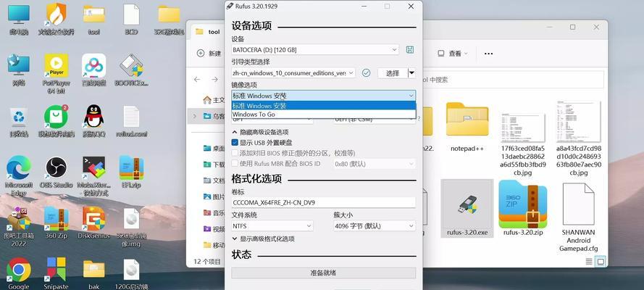Toggle the use Rufus MBR with BIOS ID checkbox
Screen dimensions: 644x290
235,163
